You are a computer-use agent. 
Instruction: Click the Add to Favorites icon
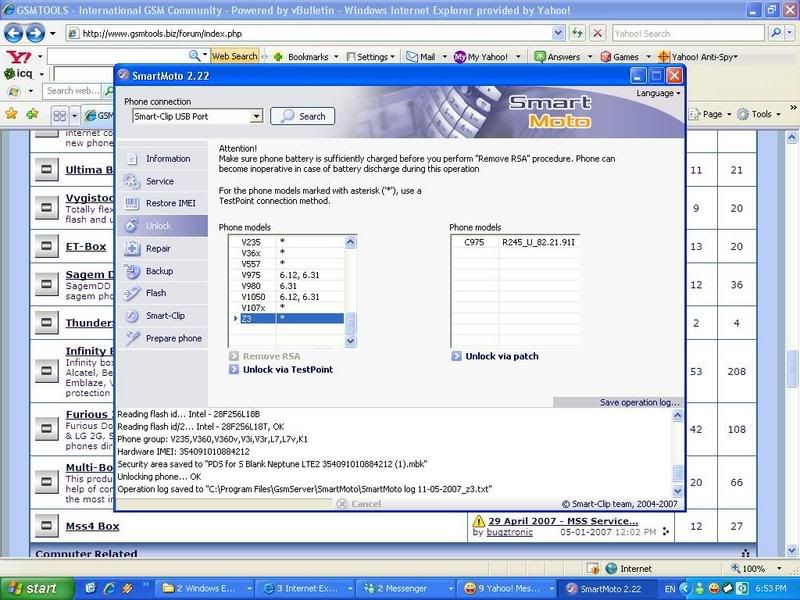[x=32, y=113]
